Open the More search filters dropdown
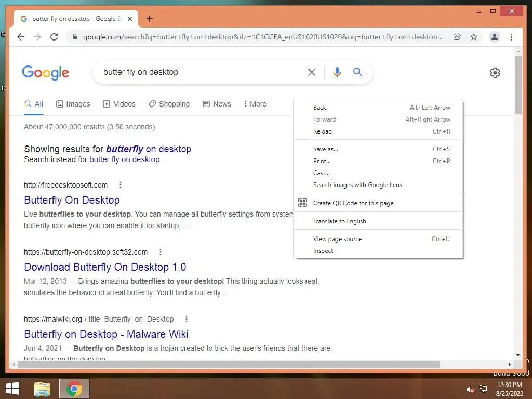532x399 pixels. tap(256, 104)
